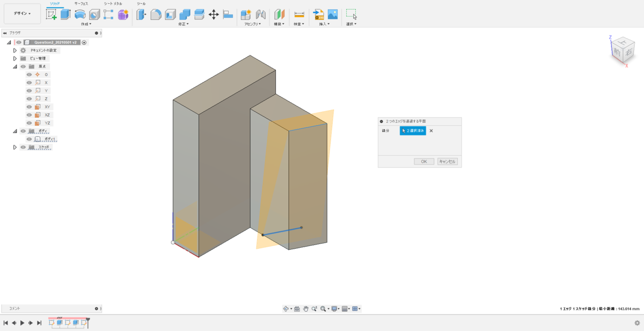The height and width of the screenshot is (331, 644).
Task: Expand the スケッチ folder
Action: [x=15, y=147]
